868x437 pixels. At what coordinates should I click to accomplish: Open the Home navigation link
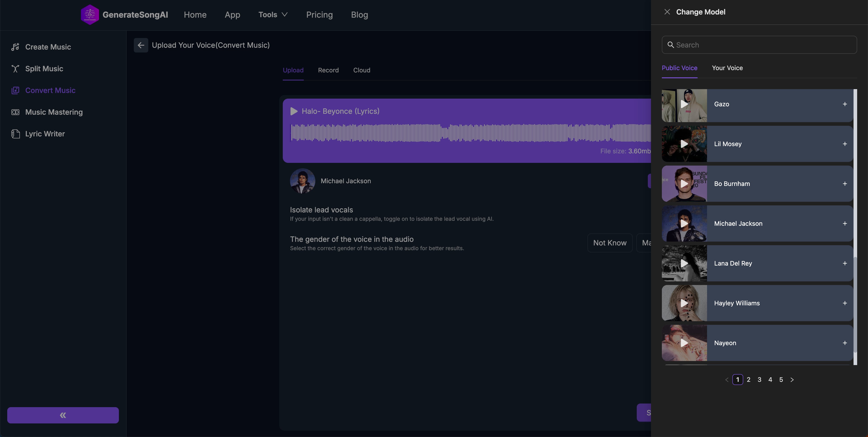(x=195, y=14)
